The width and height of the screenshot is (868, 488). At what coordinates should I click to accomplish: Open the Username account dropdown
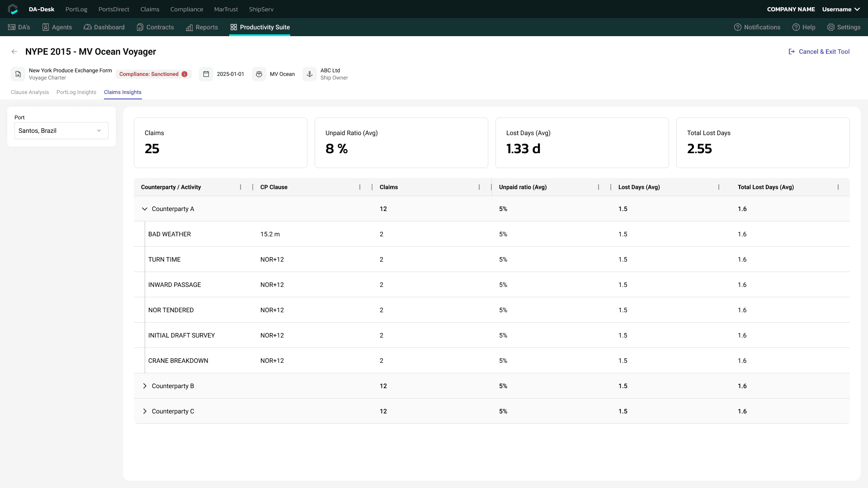click(x=841, y=9)
